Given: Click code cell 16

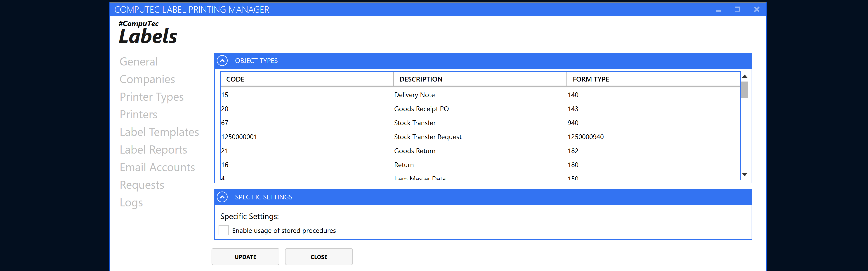Looking at the screenshot, I should point(225,165).
